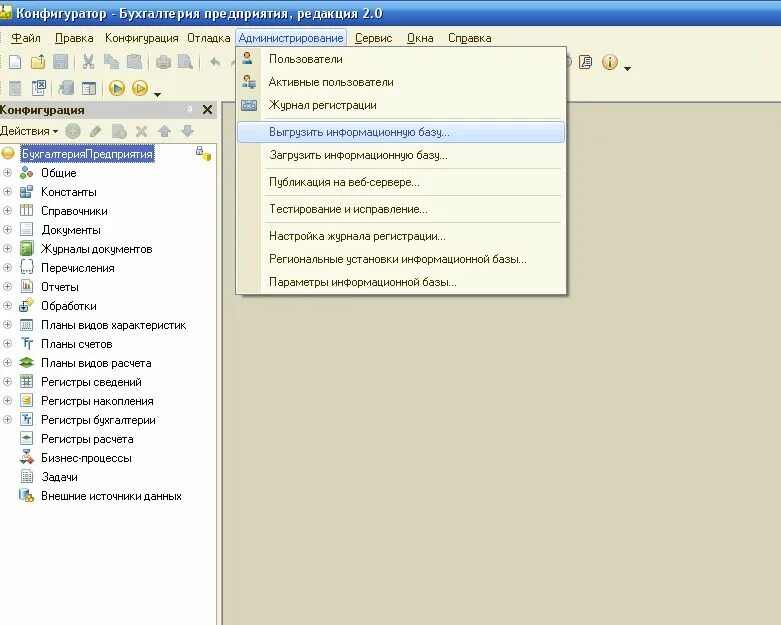
Task: Click the green Add plus icon in Конфигурация panel
Action: pos(73,131)
